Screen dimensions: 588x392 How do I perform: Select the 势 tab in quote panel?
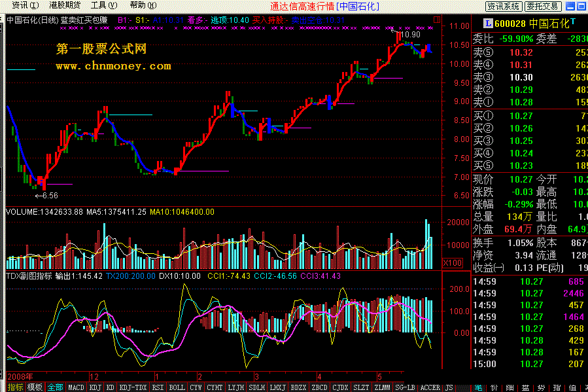coord(542,387)
